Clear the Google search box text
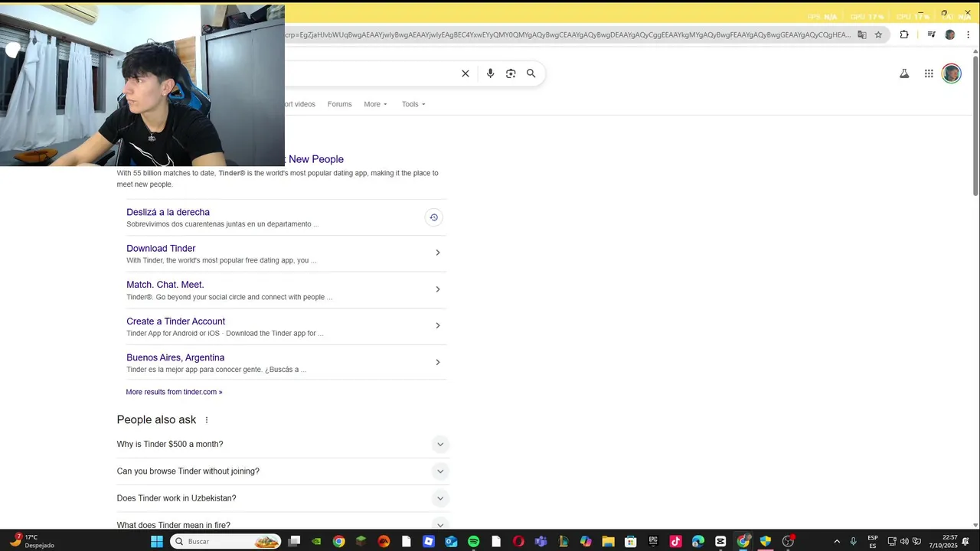Viewport: 980px width, 551px height. (x=465, y=73)
